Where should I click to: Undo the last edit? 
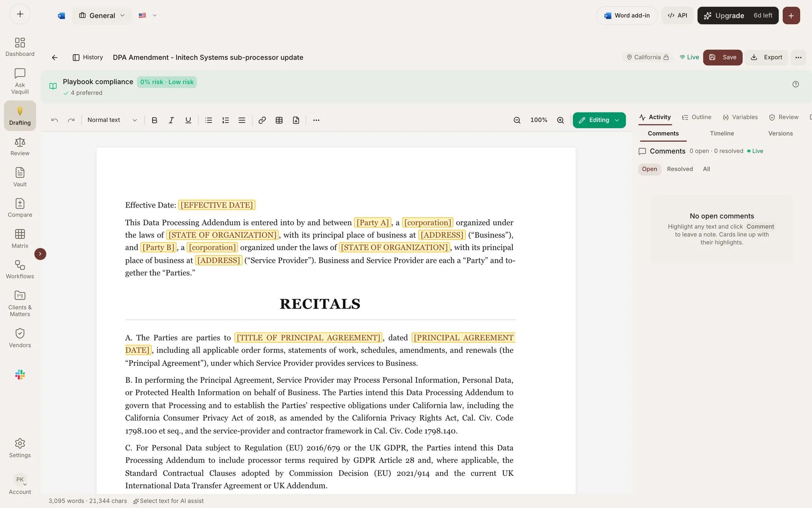(x=55, y=120)
